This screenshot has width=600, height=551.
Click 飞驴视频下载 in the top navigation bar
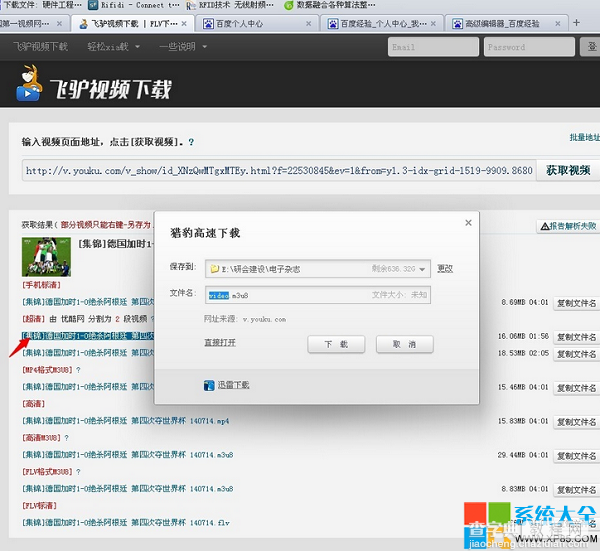[x=41, y=47]
